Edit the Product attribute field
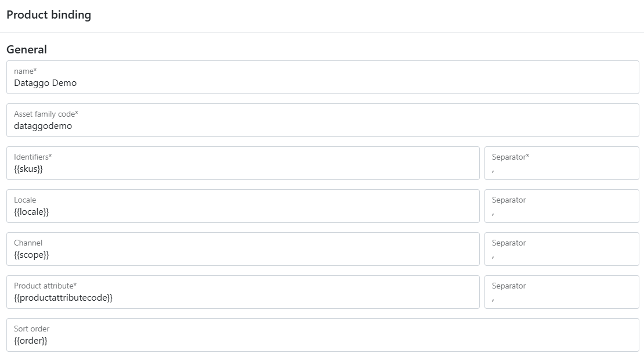644x357 pixels. point(243,298)
